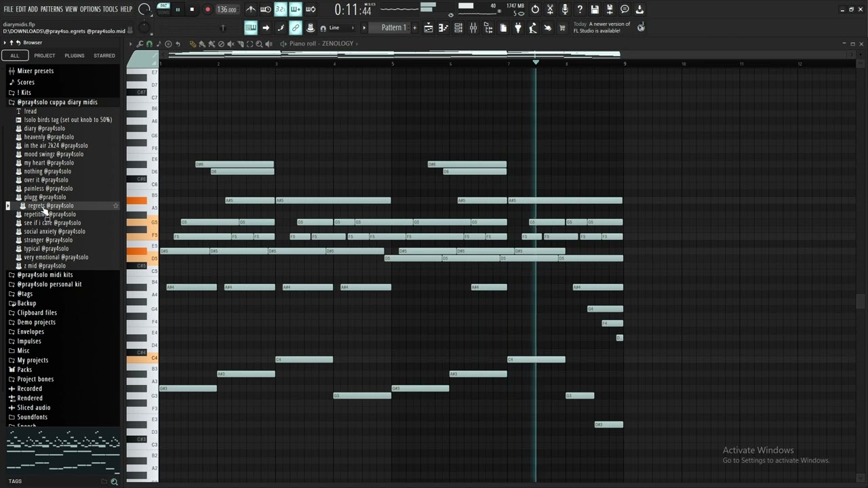Arm the record button
The height and width of the screenshot is (488, 868).
[208, 9]
